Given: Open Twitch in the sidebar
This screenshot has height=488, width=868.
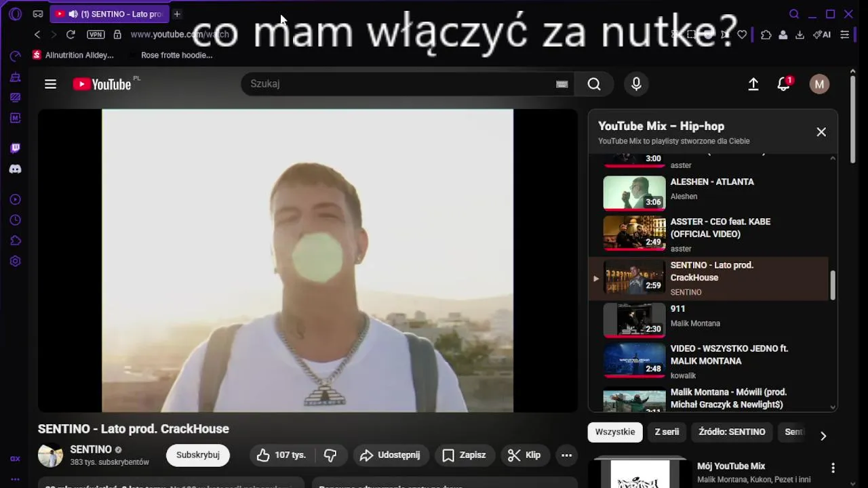Looking at the screenshot, I should 15,148.
